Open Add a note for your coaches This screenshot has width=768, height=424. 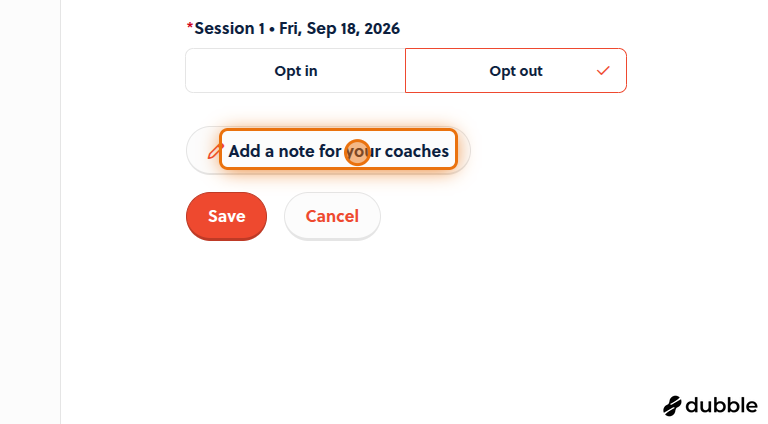328,150
